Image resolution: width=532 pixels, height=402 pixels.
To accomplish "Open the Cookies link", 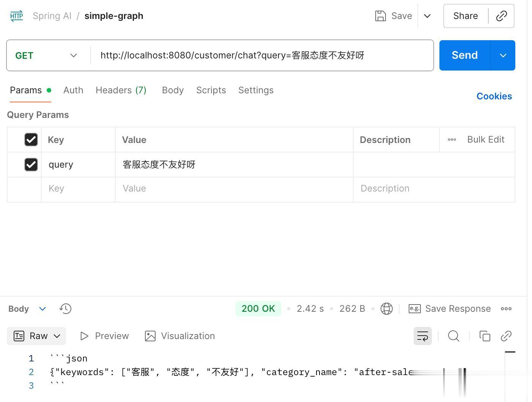I will pos(494,96).
